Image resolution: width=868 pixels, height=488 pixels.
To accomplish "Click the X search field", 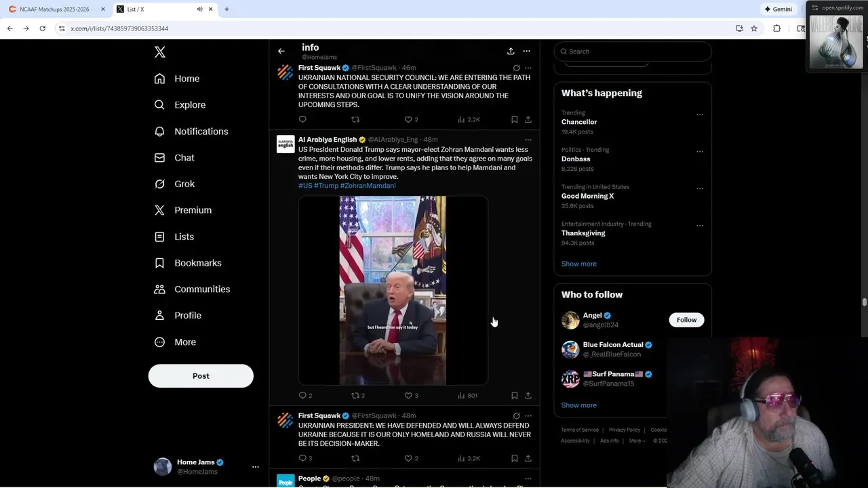I will point(633,52).
